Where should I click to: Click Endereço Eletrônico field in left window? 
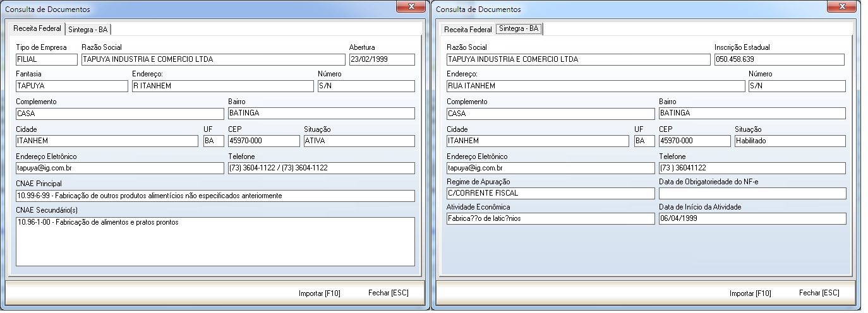click(x=119, y=168)
